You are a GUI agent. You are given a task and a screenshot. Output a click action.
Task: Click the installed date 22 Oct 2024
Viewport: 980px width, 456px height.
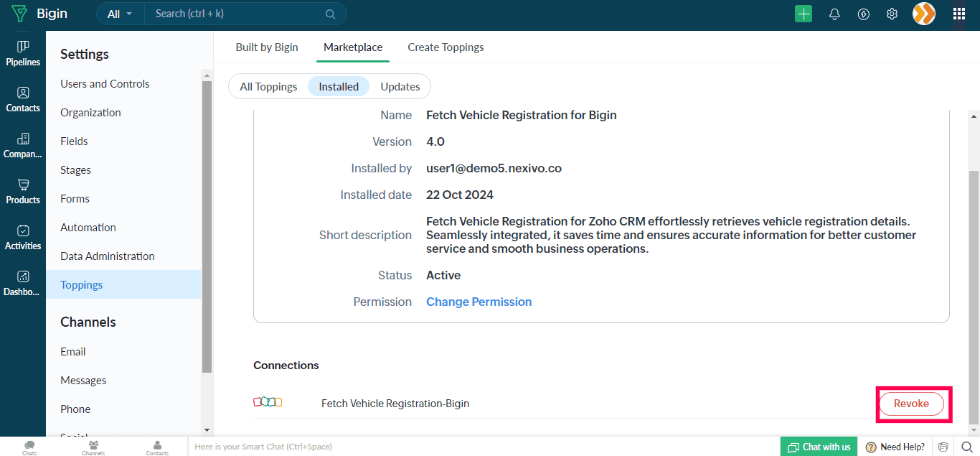click(x=460, y=195)
